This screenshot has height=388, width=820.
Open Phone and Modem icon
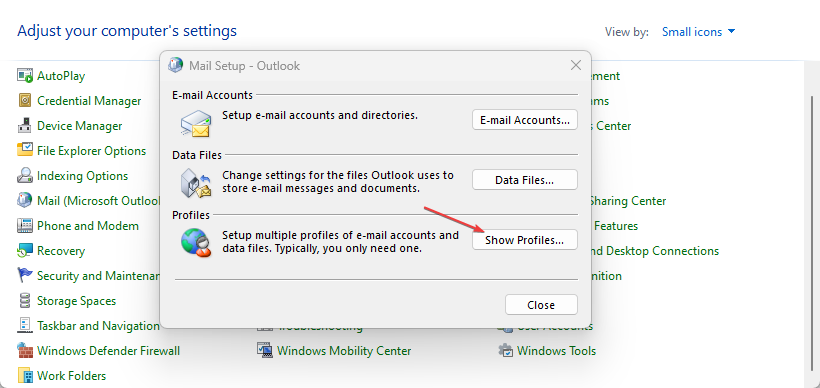(25, 225)
